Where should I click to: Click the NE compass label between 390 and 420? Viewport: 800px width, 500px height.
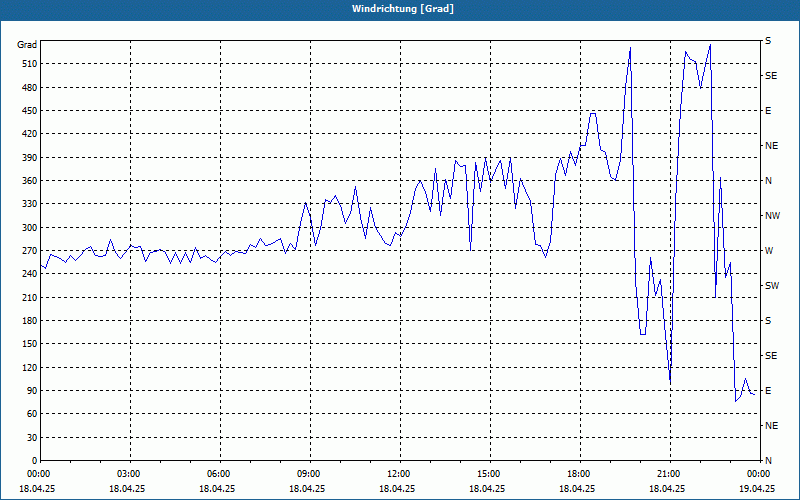pyautogui.click(x=771, y=146)
